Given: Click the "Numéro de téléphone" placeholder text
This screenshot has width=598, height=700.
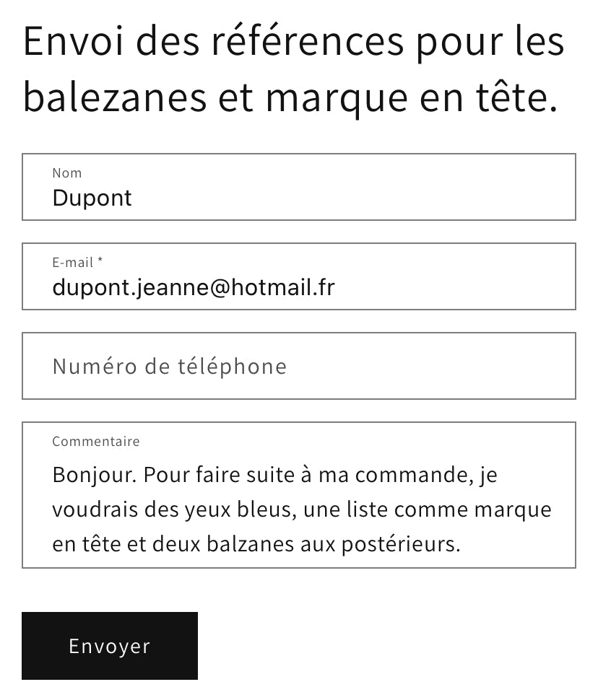Looking at the screenshot, I should 170,367.
